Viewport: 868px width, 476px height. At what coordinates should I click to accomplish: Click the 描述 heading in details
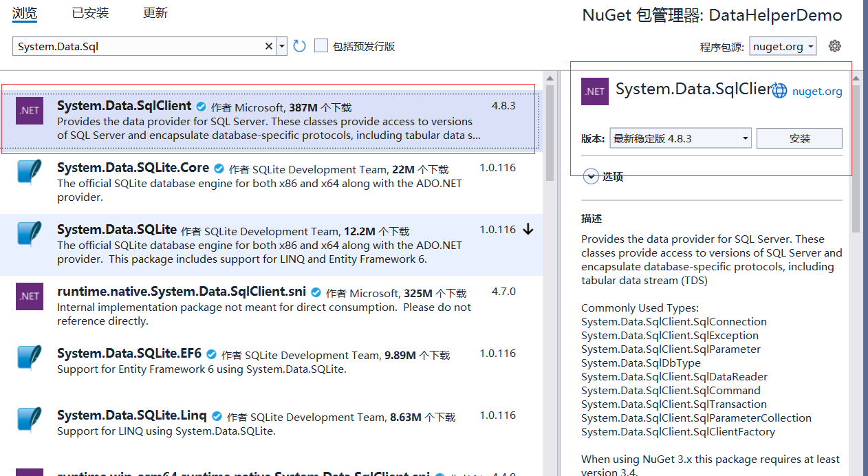(x=592, y=218)
